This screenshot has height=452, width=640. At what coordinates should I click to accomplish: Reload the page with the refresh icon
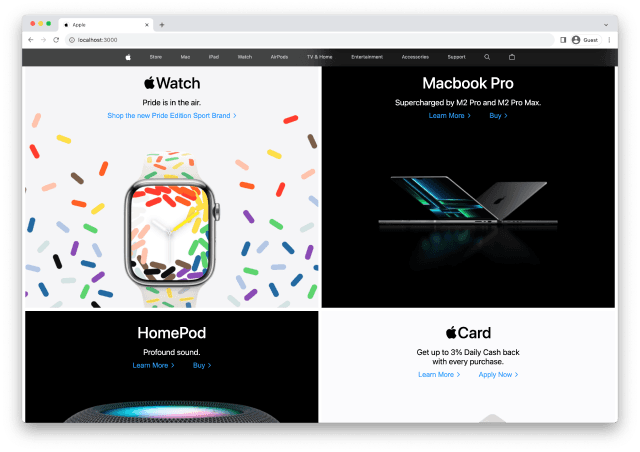click(56, 40)
